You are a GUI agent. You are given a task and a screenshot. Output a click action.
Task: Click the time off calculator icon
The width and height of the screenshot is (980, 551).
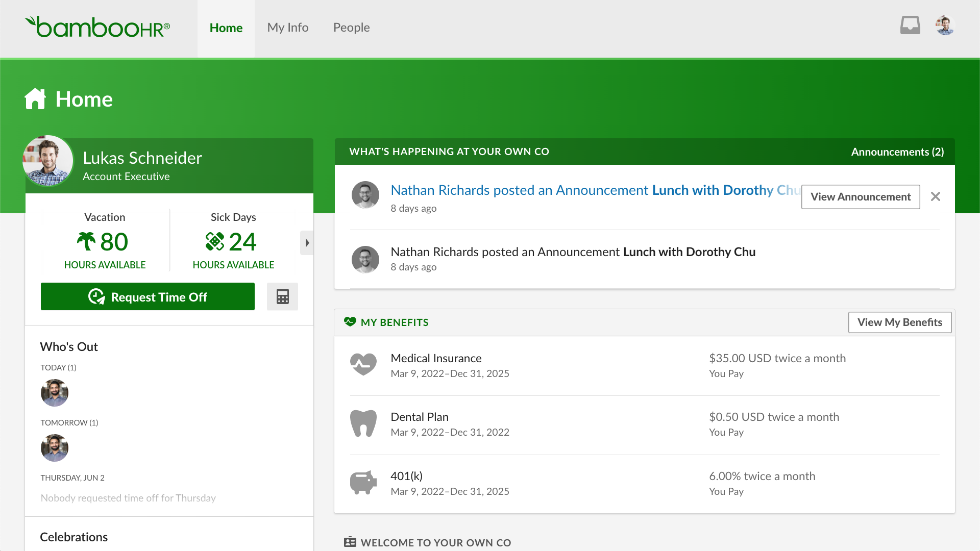(282, 296)
